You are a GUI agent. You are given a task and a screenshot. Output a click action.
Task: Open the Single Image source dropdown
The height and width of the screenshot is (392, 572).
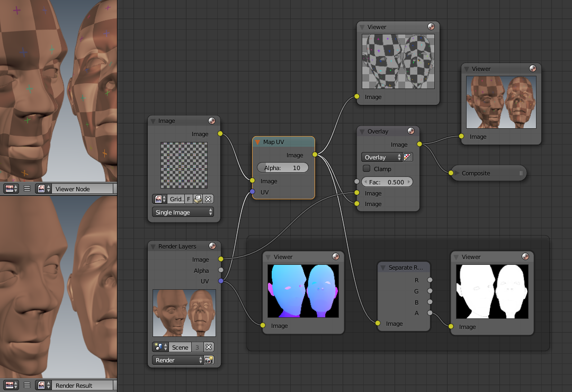pyautogui.click(x=183, y=212)
